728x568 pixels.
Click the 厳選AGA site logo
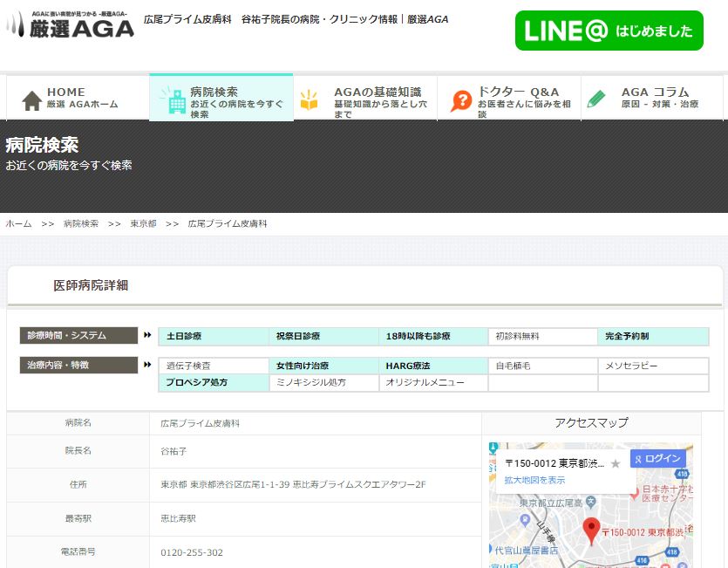pos(70,24)
